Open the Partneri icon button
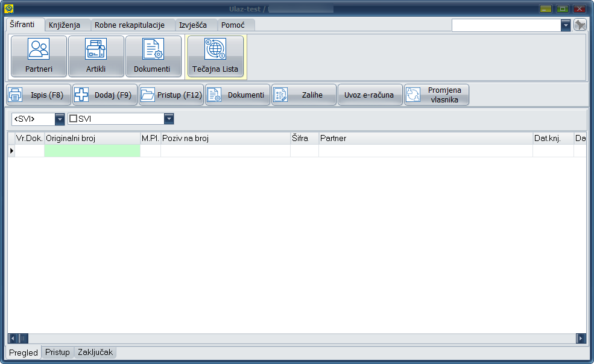The image size is (594, 364). [39, 56]
